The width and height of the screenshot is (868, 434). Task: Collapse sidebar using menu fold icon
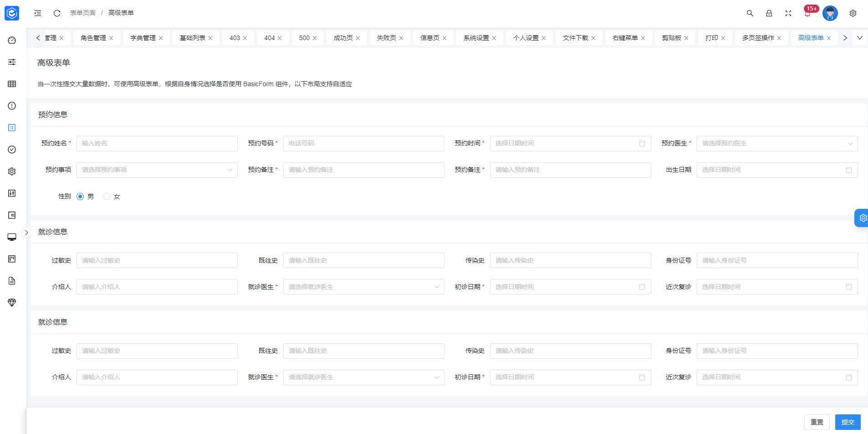point(38,13)
